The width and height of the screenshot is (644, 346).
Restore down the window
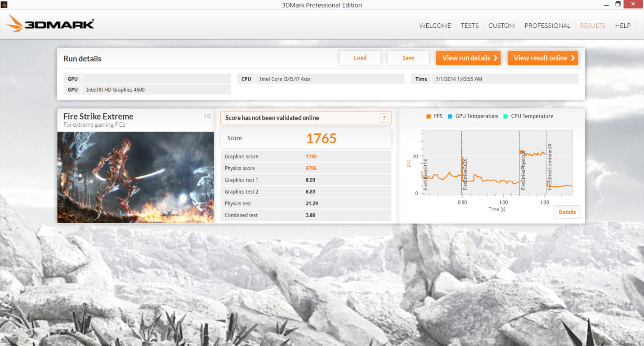[618, 4]
